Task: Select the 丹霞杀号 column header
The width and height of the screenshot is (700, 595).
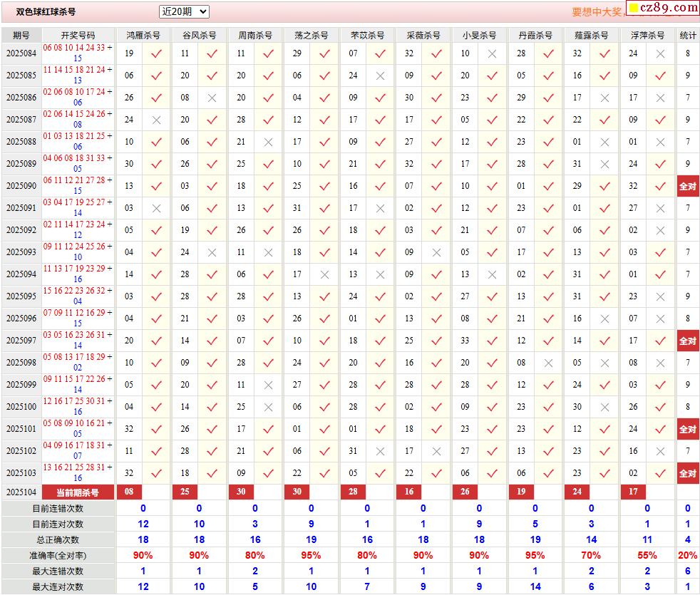Action: tap(535, 35)
